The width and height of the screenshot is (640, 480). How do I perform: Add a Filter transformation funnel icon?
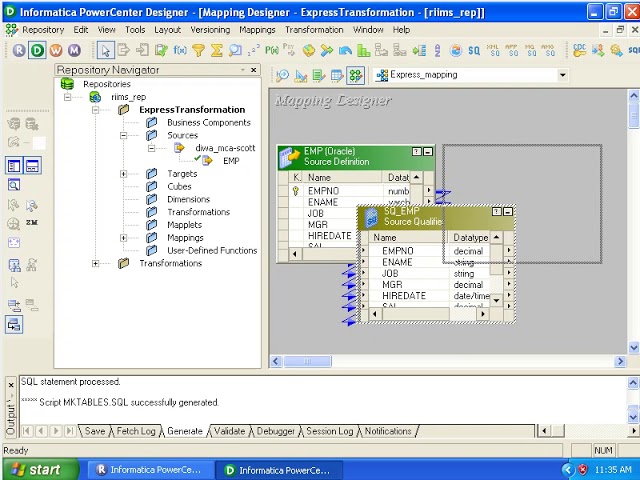point(198,50)
